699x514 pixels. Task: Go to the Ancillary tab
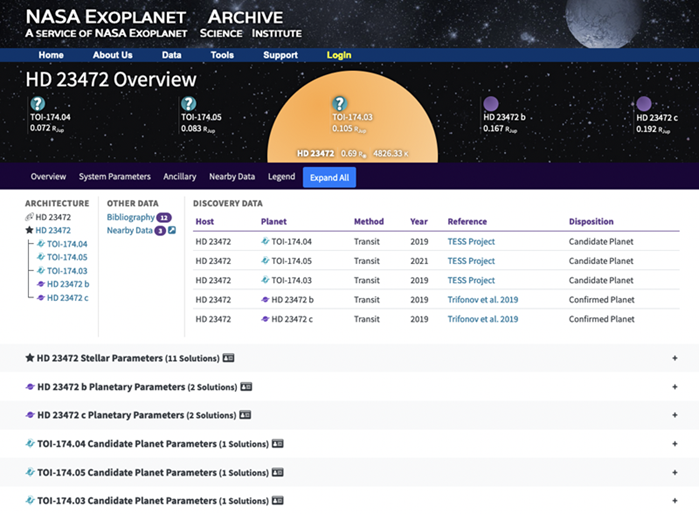click(x=180, y=177)
